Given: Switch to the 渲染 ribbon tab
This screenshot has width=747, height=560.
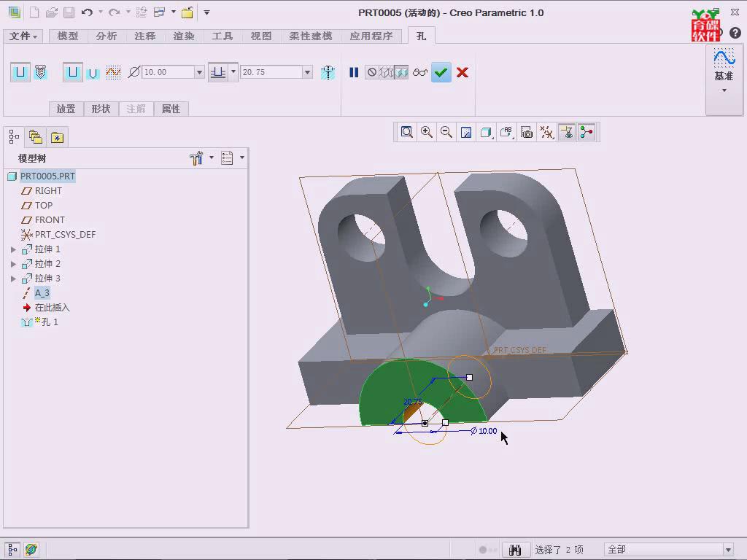Looking at the screenshot, I should point(183,36).
